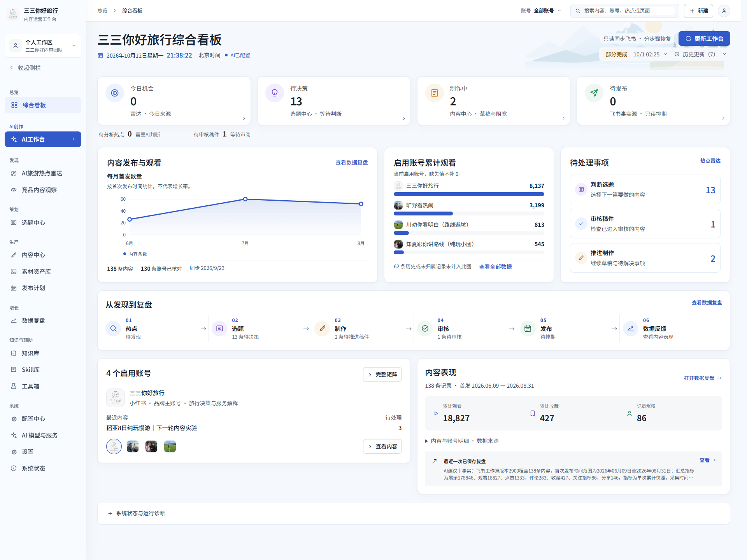This screenshot has width=747, height=560.
Task: Click the 选题 step list icon
Action: [x=219, y=329]
